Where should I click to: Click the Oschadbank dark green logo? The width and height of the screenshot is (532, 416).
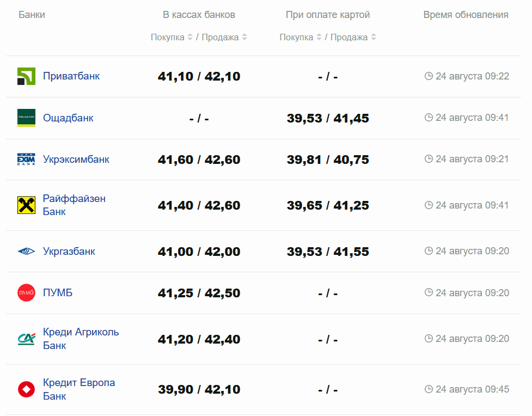point(26,118)
